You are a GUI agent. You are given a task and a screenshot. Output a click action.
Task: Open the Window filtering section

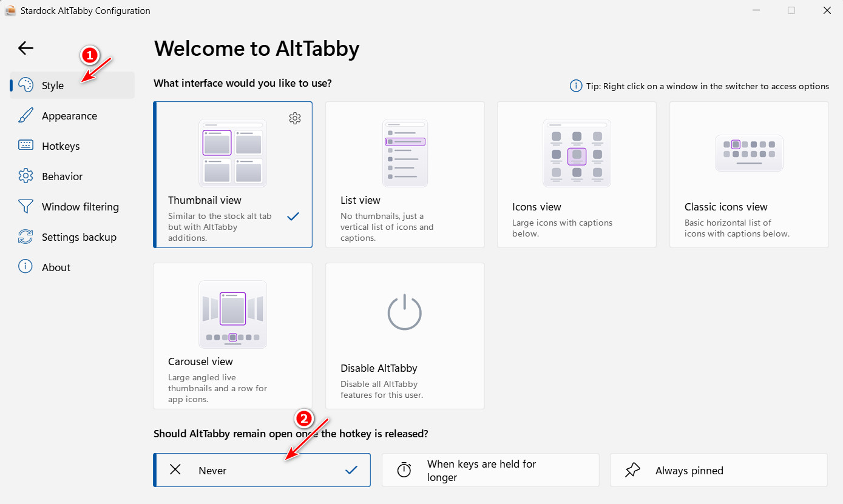point(72,207)
